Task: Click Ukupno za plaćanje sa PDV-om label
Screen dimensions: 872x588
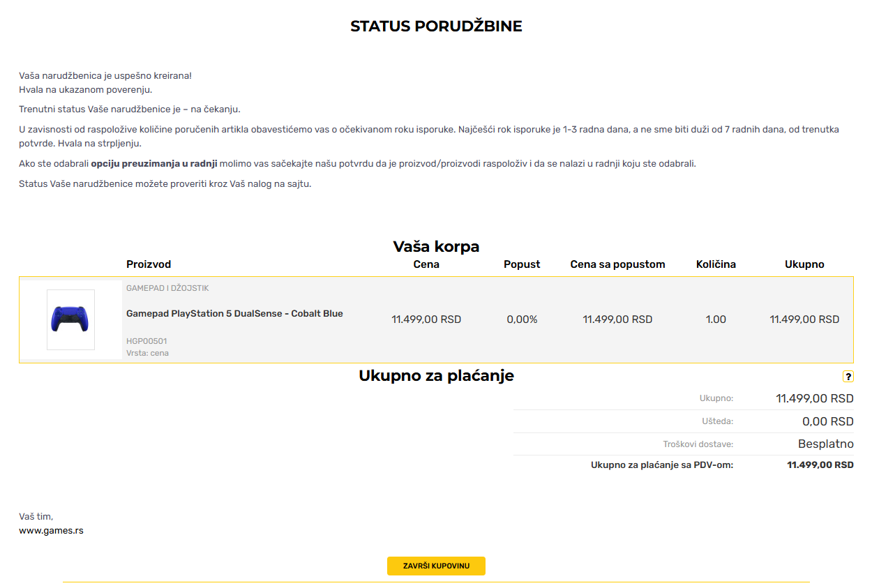Action: 662,465
